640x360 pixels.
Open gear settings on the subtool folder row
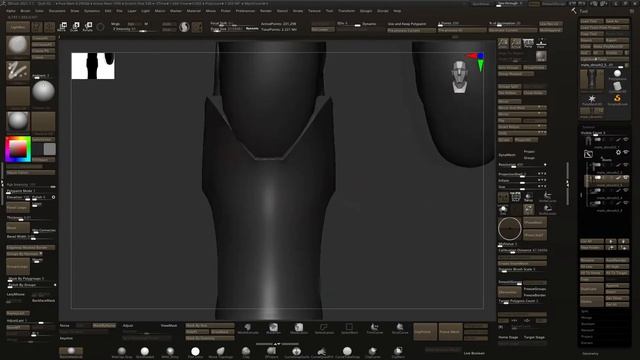pos(618,152)
